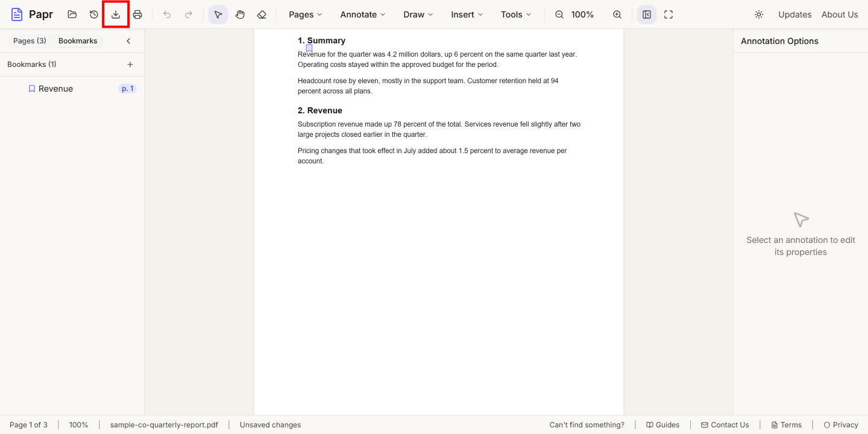Open a file with the folder icon
This screenshot has height=434, width=868.
click(72, 14)
